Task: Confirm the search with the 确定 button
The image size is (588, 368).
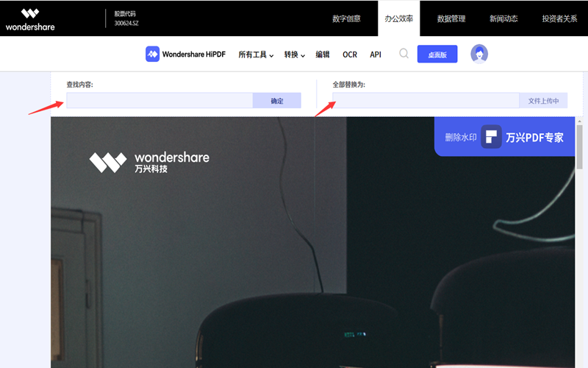Action: click(276, 101)
